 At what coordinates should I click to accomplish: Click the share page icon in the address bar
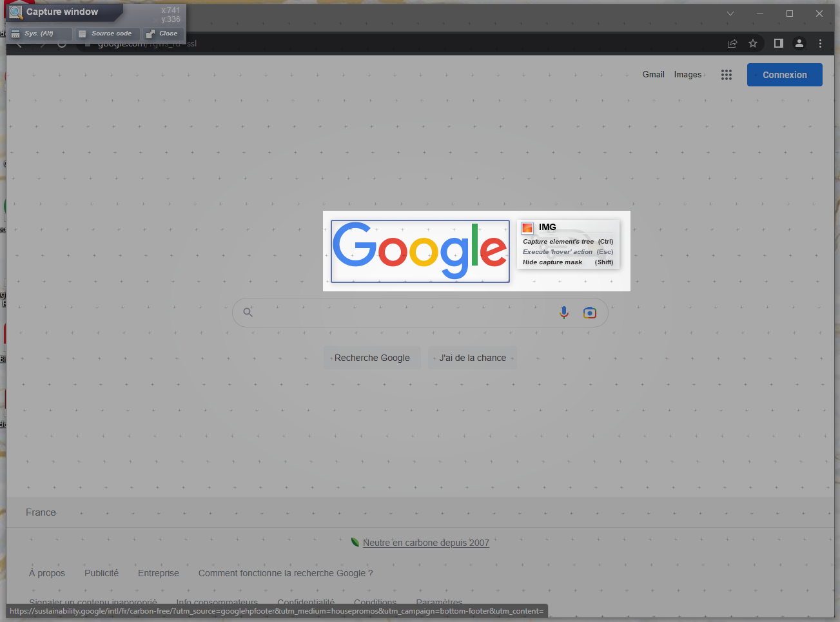coord(732,43)
